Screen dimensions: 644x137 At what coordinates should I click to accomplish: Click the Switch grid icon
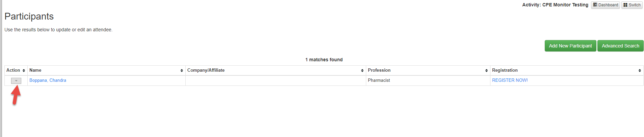625,5
